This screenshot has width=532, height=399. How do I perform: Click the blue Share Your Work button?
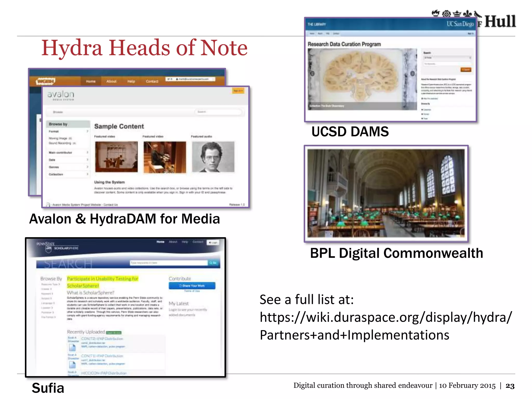pos(192,286)
